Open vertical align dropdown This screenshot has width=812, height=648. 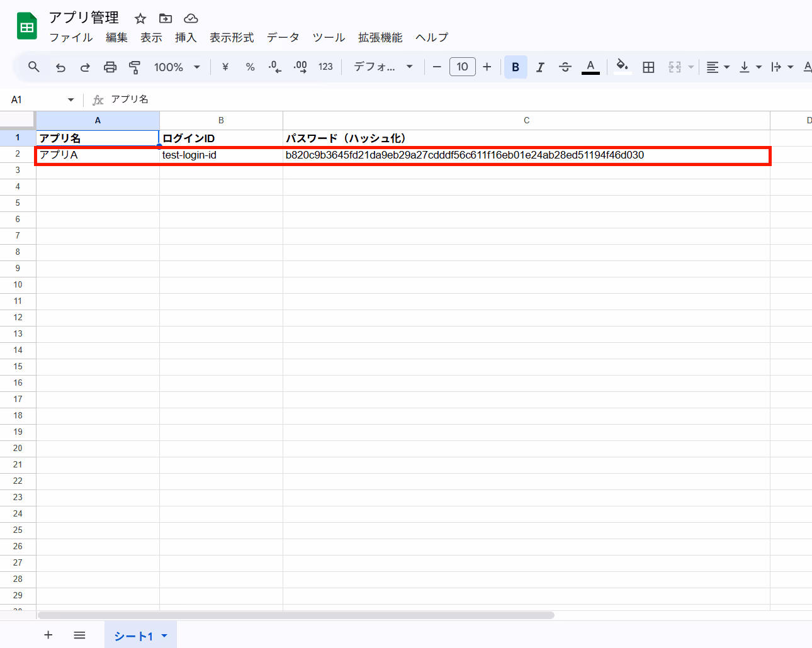tap(750, 67)
